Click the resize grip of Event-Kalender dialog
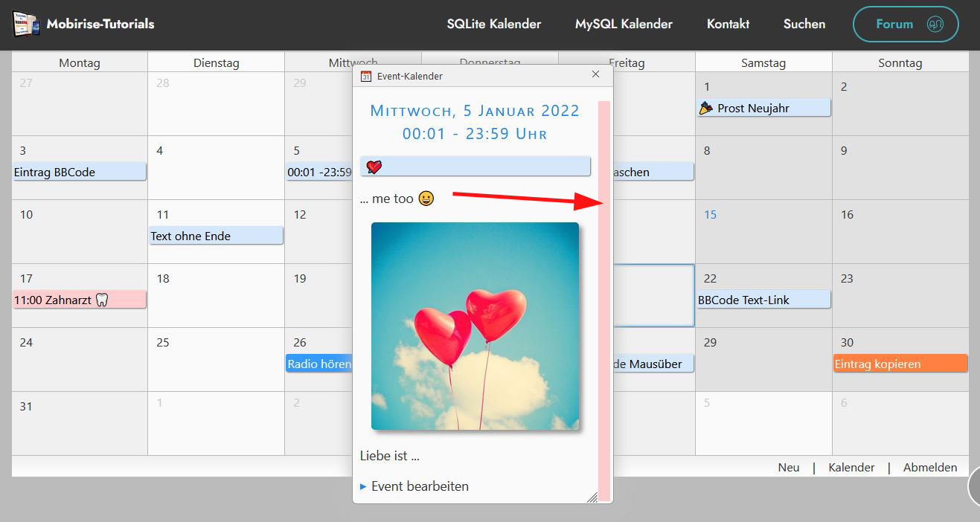Viewport: 980px width, 522px height. coord(592,497)
